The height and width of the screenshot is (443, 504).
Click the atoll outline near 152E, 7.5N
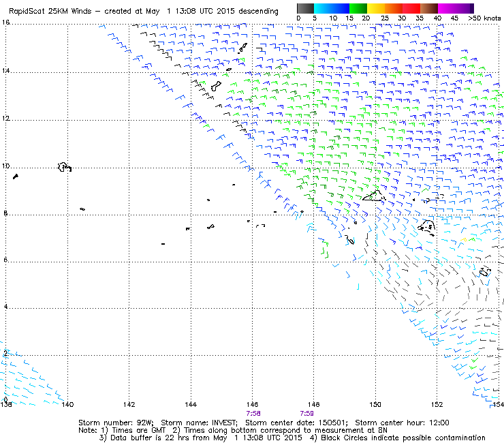(x=427, y=227)
